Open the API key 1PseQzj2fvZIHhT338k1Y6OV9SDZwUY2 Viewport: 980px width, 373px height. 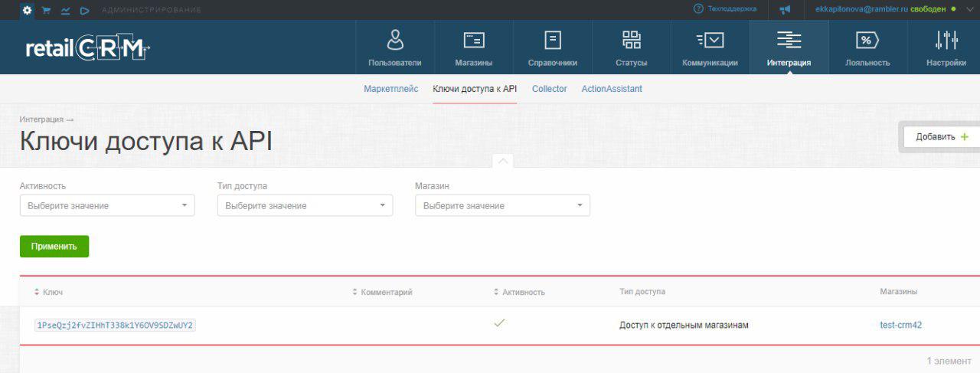coord(115,325)
